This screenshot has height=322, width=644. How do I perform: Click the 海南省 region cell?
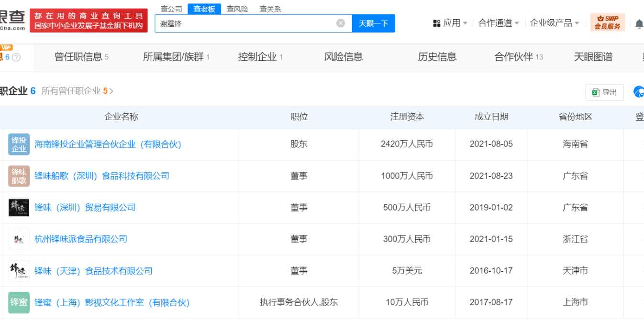pyautogui.click(x=575, y=144)
